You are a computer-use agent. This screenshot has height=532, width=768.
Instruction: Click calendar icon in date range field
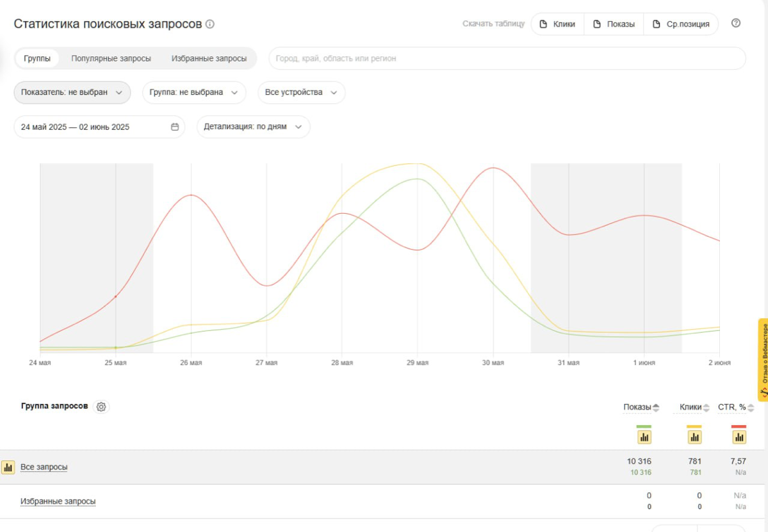coord(175,127)
